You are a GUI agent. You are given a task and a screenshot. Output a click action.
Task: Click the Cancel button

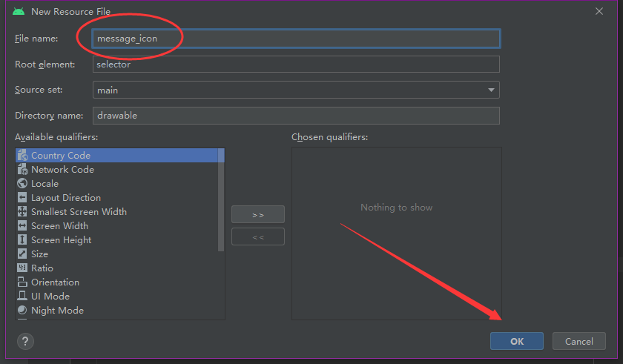pyautogui.click(x=579, y=341)
